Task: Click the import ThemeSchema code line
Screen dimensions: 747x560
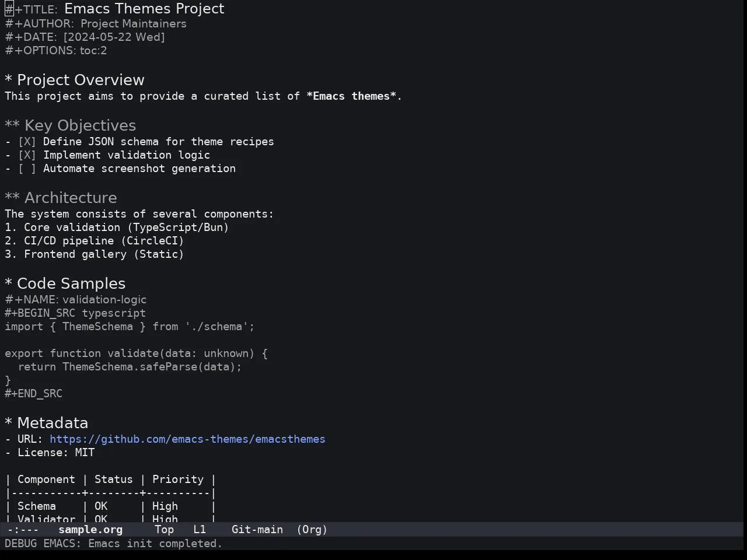Action: 130,327
